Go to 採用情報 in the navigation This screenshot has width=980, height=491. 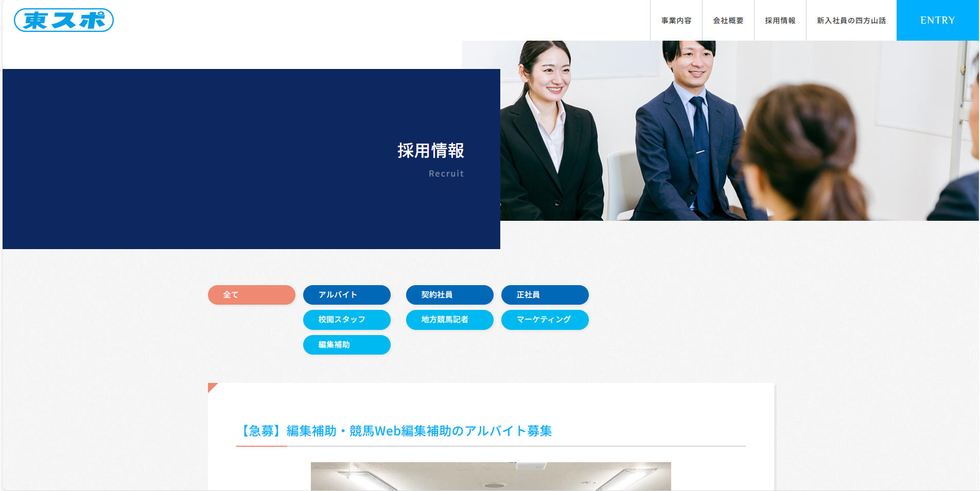780,21
